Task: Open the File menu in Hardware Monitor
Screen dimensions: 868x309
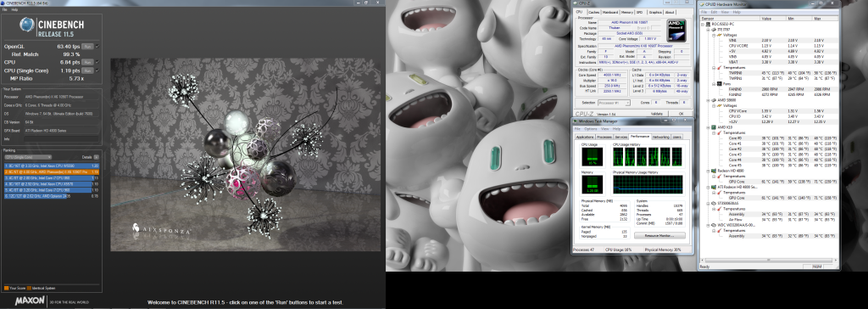Action: coord(704,12)
